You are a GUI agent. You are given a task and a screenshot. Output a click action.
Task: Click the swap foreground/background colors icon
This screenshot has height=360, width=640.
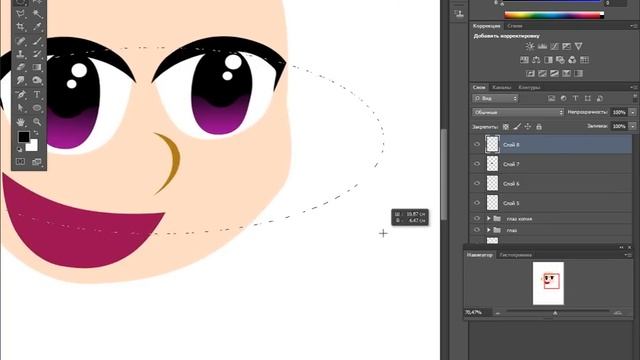[36, 133]
